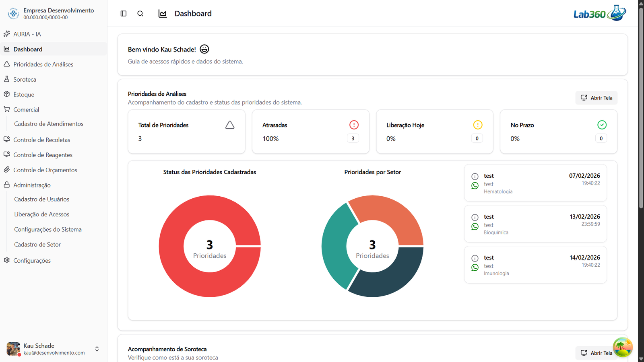Click Abrir Tela for Acompanhamento de Soroteca
The width and height of the screenshot is (644, 362).
(x=596, y=353)
